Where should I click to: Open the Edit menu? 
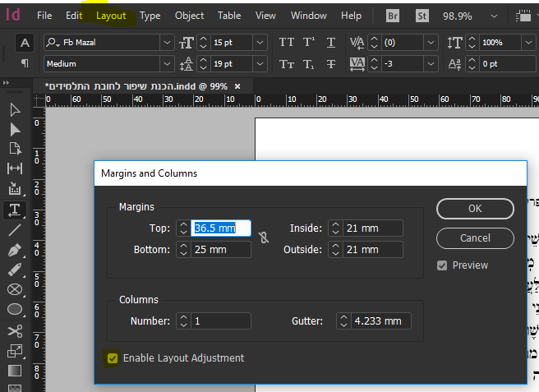(x=74, y=16)
